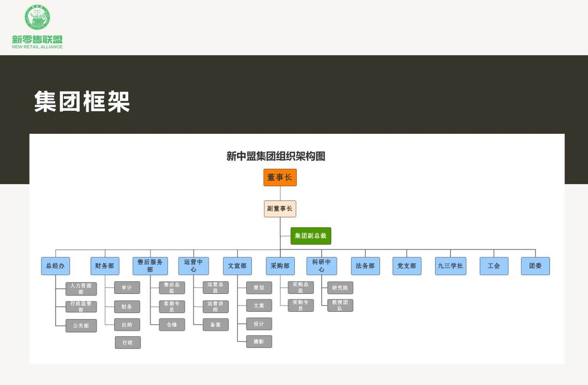Select the gray "采购专员" box
Image resolution: width=588 pixels, height=385 pixels.
click(301, 305)
